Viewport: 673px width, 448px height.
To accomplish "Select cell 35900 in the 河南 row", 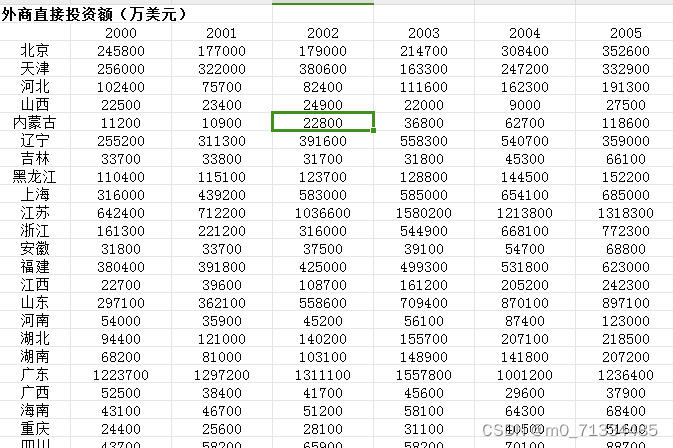I will pos(221,321).
